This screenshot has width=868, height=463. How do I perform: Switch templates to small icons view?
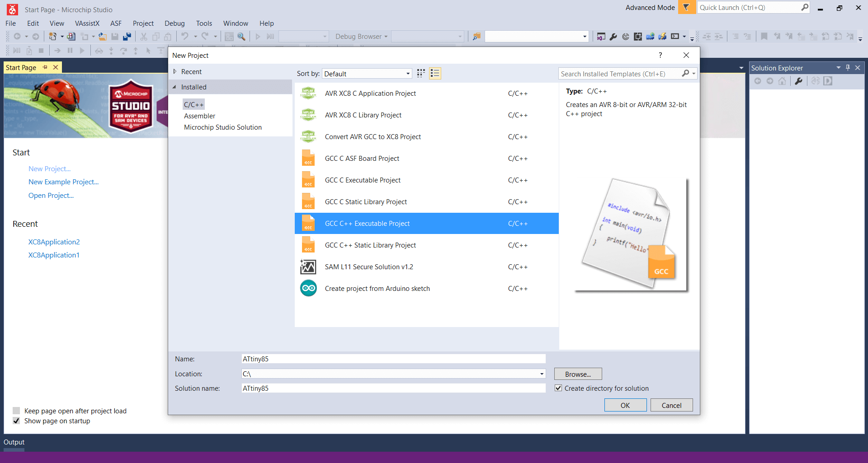pyautogui.click(x=421, y=73)
